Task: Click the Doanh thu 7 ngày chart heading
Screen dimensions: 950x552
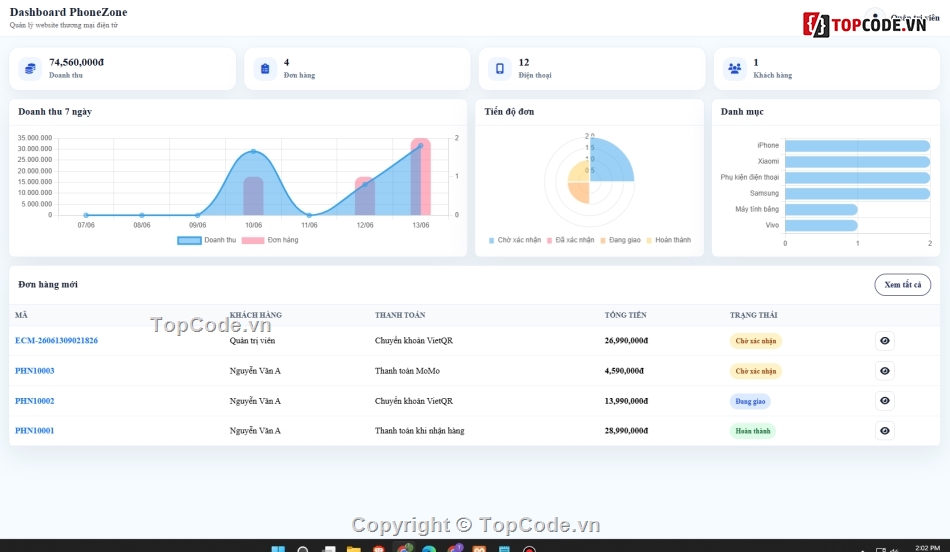Action: [x=55, y=111]
